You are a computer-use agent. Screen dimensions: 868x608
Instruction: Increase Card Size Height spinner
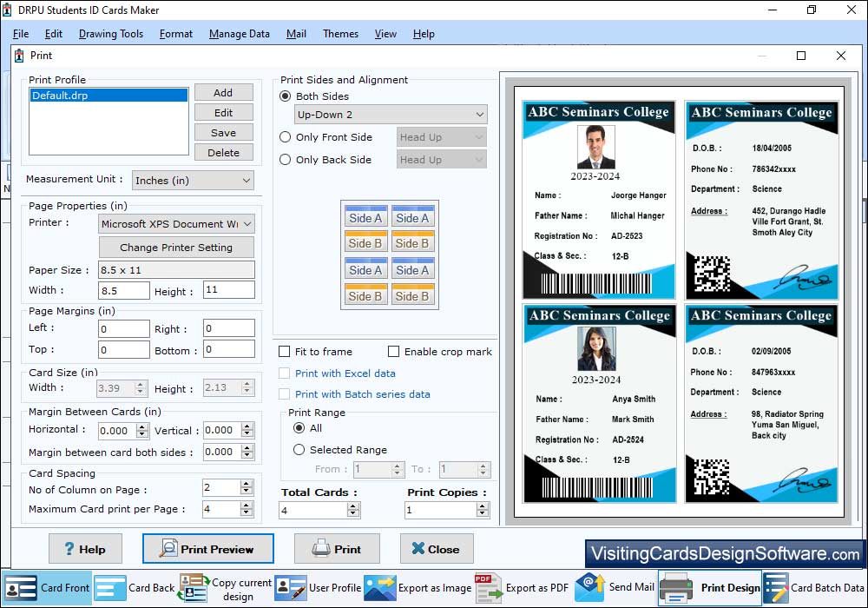[x=247, y=384]
